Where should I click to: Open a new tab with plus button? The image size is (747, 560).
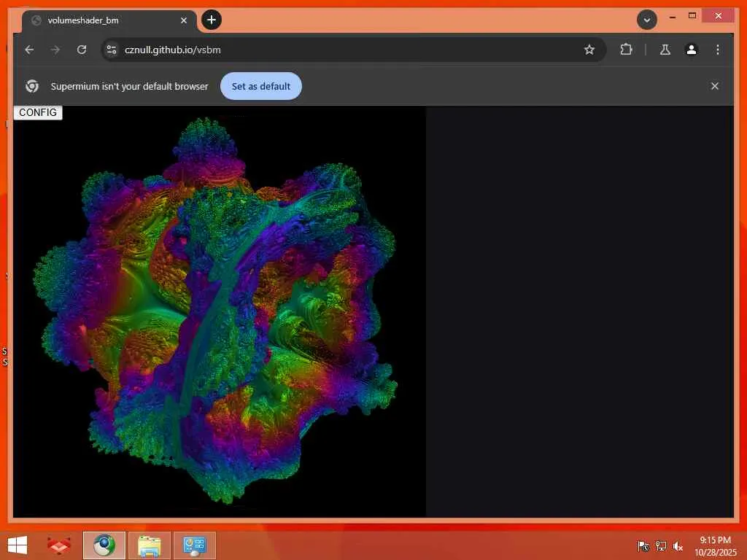[x=212, y=20]
